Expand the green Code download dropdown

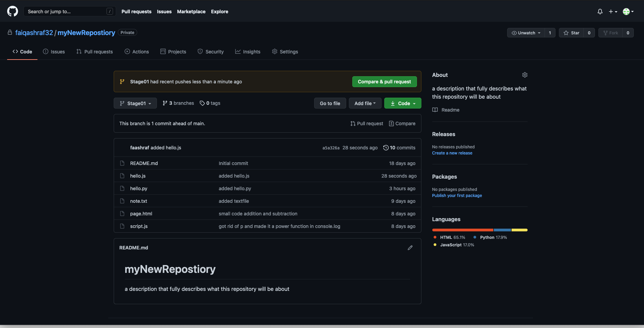[403, 103]
